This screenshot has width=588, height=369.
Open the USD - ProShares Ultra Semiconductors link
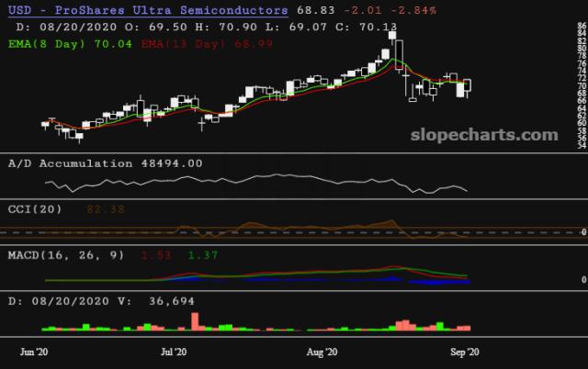point(148,10)
